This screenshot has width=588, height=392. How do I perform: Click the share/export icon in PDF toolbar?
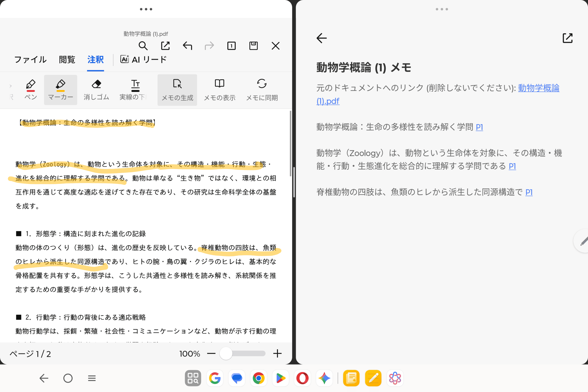[x=165, y=46]
